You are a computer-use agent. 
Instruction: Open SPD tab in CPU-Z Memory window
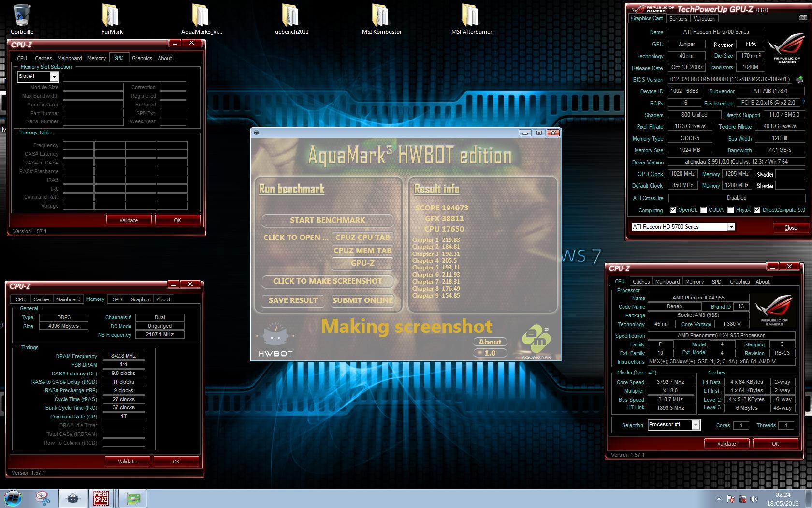[x=117, y=299]
